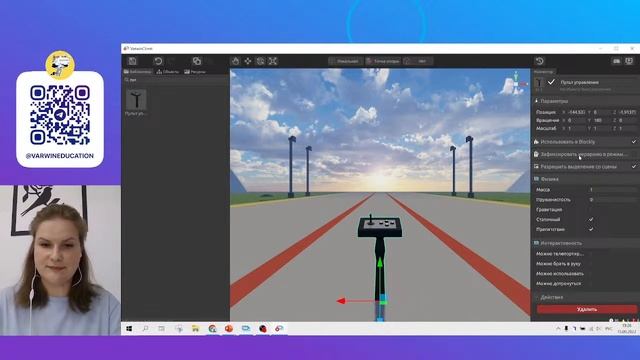Click the red X-axis arrow of the move gizmo
The image size is (640, 360).
341,301
